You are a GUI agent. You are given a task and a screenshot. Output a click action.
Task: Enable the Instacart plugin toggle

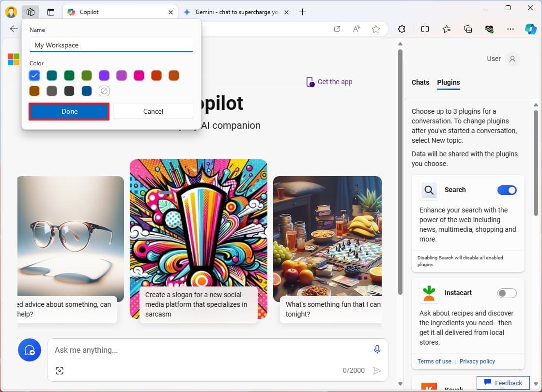507,293
